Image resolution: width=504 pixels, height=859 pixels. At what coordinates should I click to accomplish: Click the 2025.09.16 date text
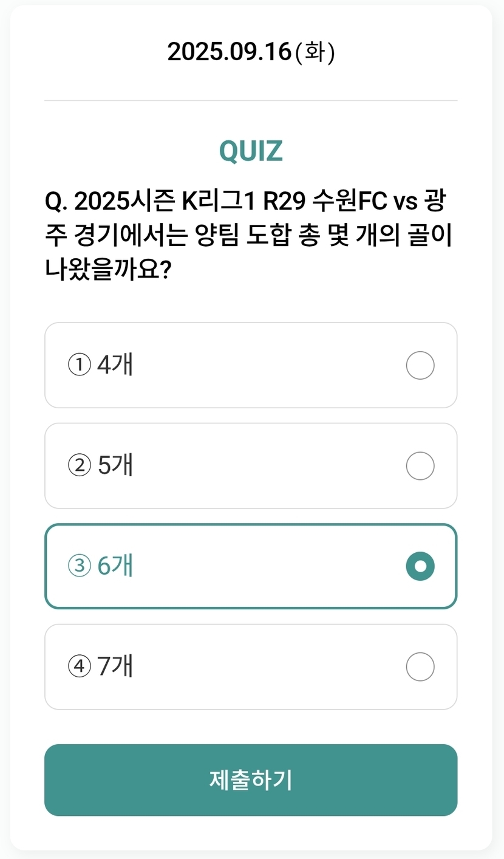229,52
